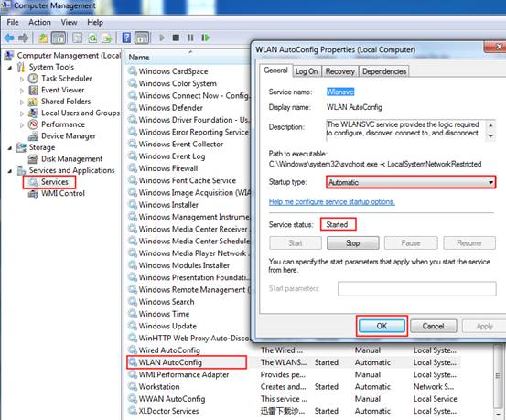
Task: Click the blue Help question mark icon
Action: (x=126, y=38)
